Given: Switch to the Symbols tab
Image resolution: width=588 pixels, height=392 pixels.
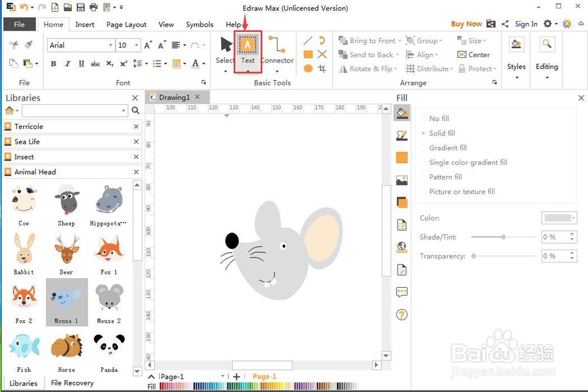Looking at the screenshot, I should (x=199, y=24).
